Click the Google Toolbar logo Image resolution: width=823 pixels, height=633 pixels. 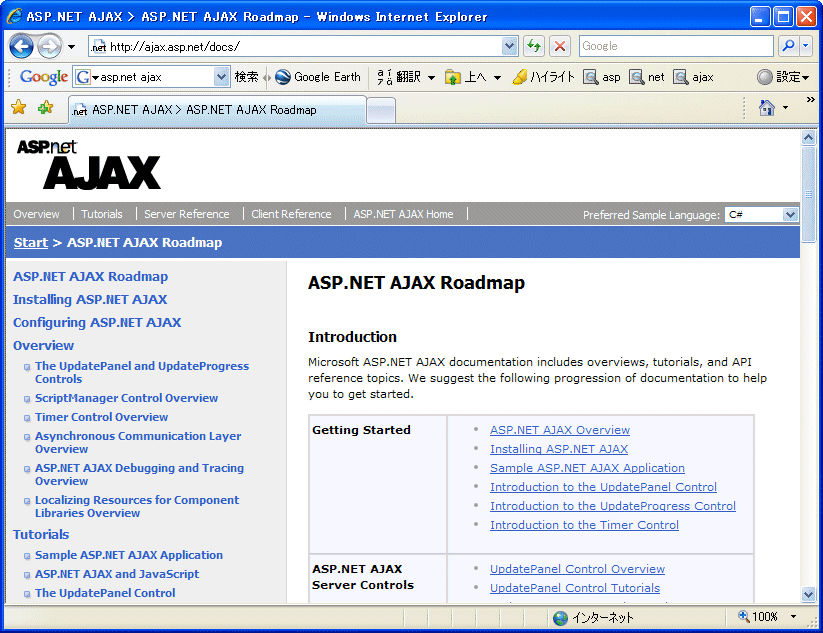[44, 77]
